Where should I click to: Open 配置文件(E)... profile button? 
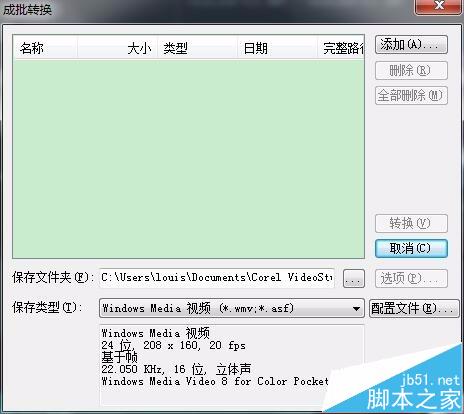point(414,308)
